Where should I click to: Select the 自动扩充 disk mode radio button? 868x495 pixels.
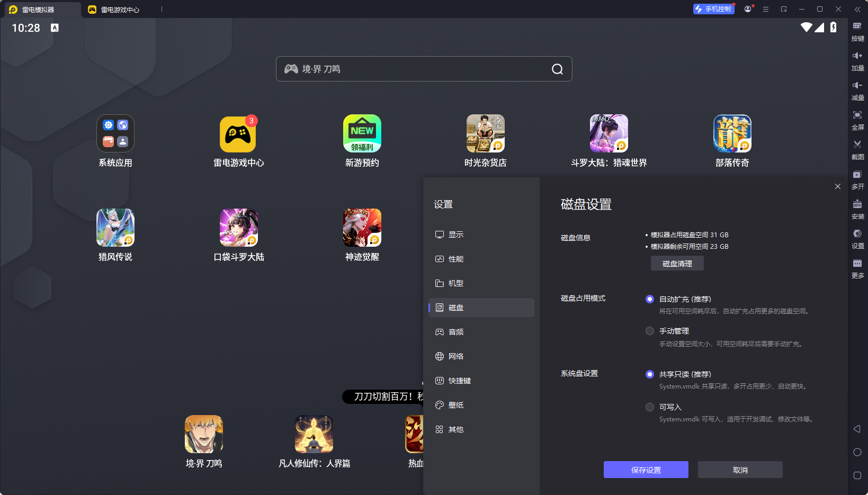click(650, 299)
